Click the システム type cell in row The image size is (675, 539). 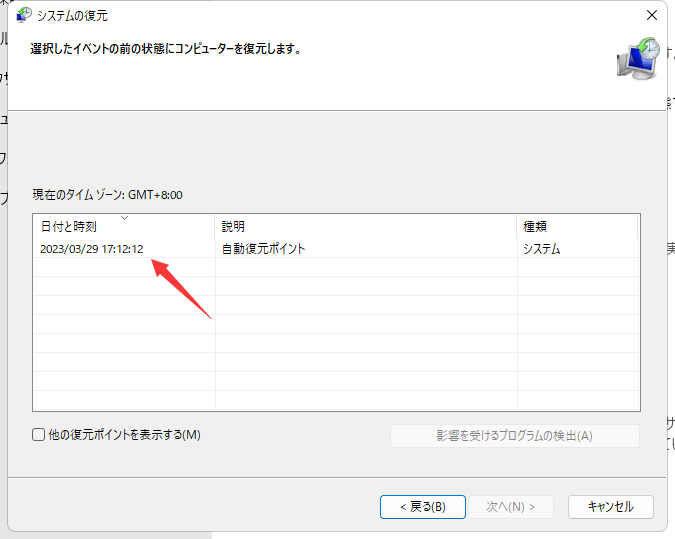(542, 248)
